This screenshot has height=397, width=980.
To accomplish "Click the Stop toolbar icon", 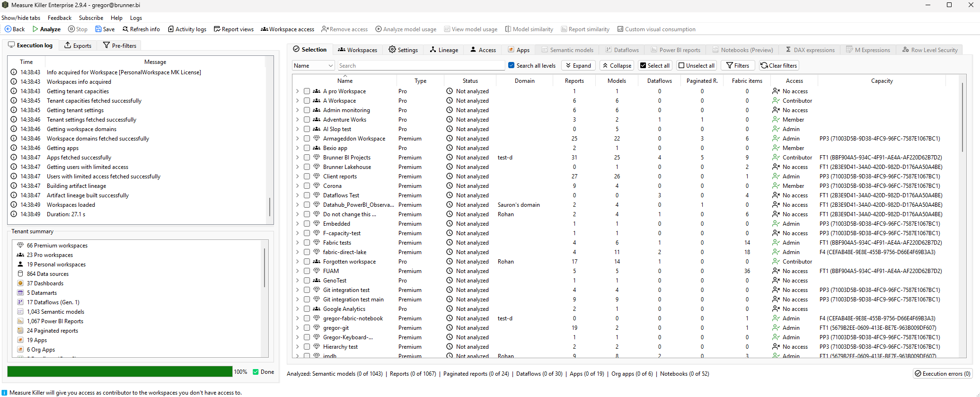I will pos(71,29).
